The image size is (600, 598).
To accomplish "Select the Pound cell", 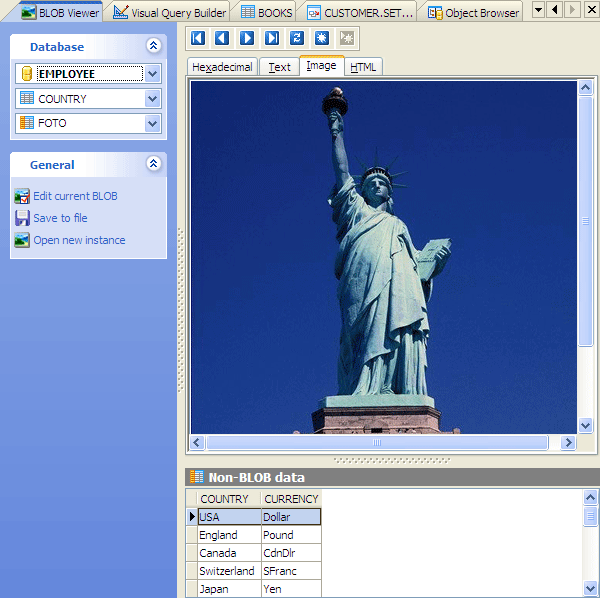I will (291, 535).
